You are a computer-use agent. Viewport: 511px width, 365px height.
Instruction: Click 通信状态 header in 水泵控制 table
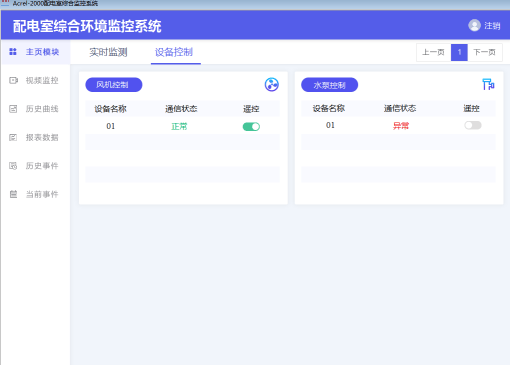pyautogui.click(x=400, y=108)
